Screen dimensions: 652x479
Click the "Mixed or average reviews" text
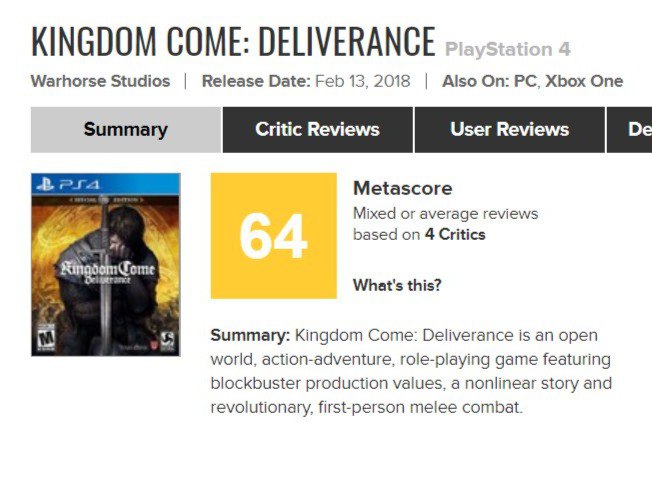tap(445, 213)
